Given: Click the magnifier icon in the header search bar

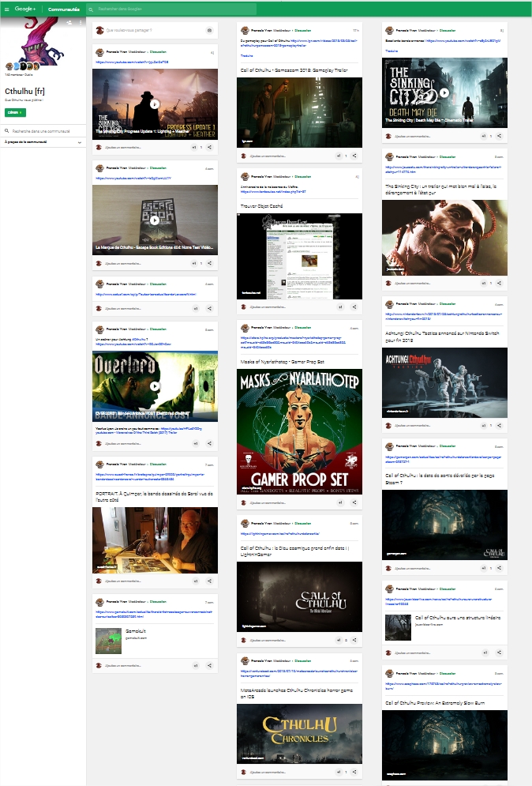Looking at the screenshot, I should 91,9.
